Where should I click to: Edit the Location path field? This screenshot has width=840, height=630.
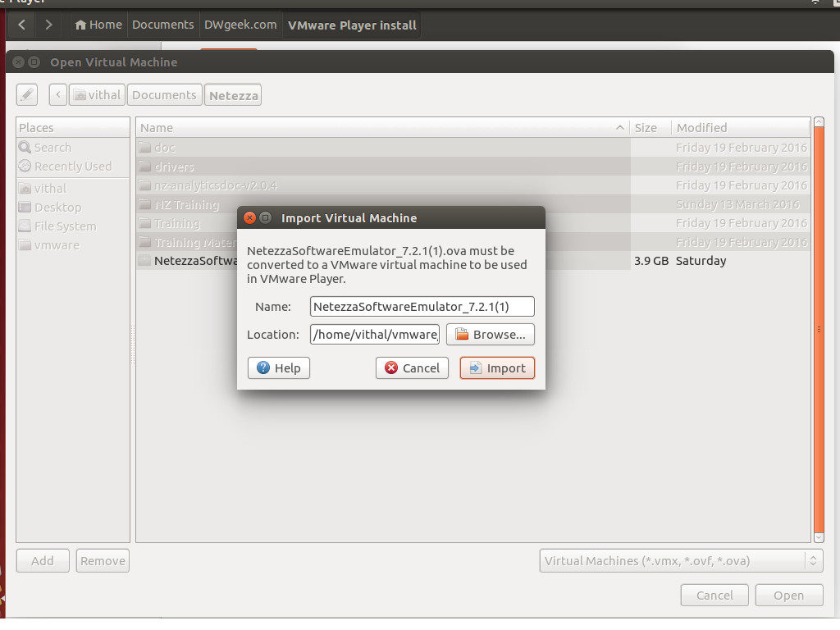coord(374,335)
